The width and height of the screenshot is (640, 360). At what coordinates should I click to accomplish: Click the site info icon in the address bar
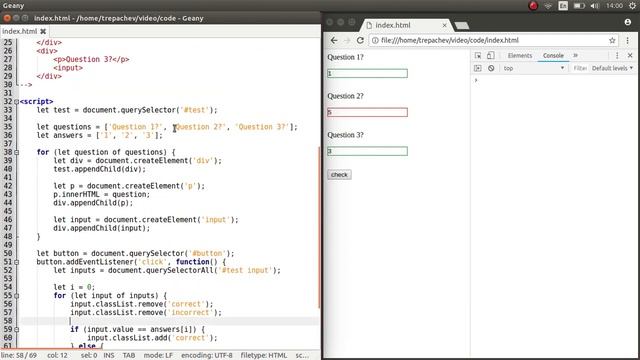(x=375, y=40)
